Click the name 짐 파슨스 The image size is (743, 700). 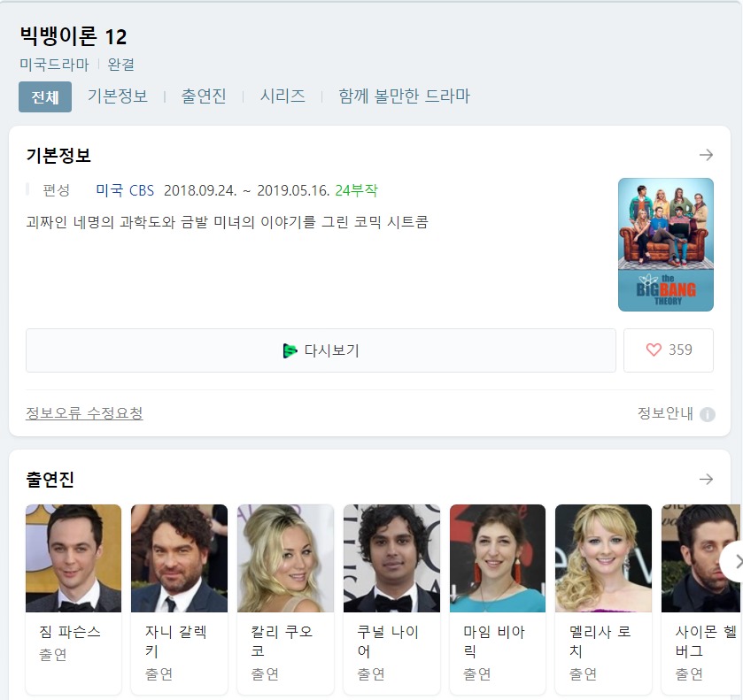pyautogui.click(x=70, y=632)
